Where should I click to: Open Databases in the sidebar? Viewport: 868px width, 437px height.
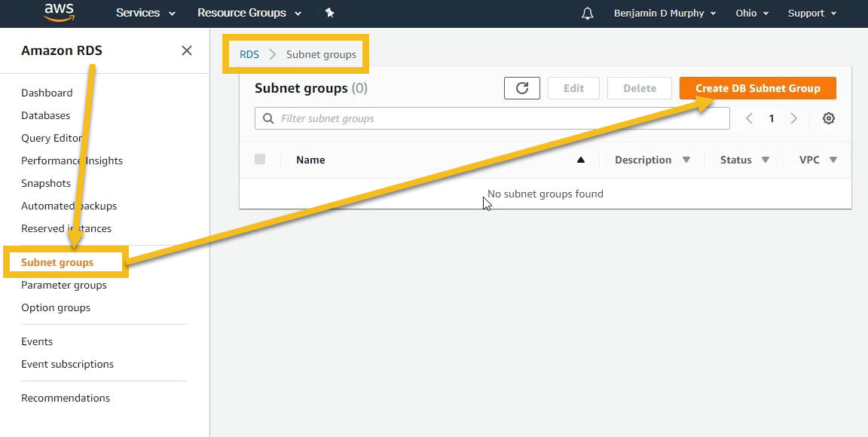tap(45, 115)
